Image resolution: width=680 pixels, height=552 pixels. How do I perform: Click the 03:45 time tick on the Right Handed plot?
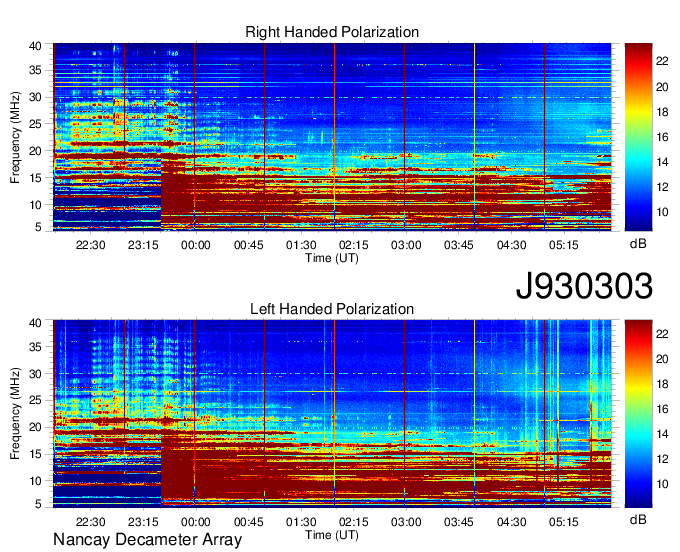click(458, 245)
